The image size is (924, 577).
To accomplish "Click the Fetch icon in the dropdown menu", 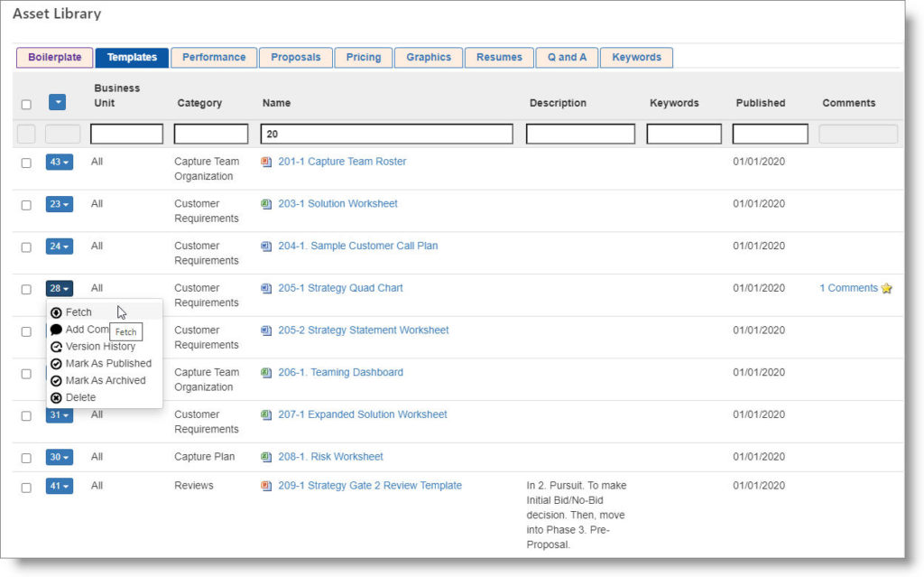I will (56, 312).
